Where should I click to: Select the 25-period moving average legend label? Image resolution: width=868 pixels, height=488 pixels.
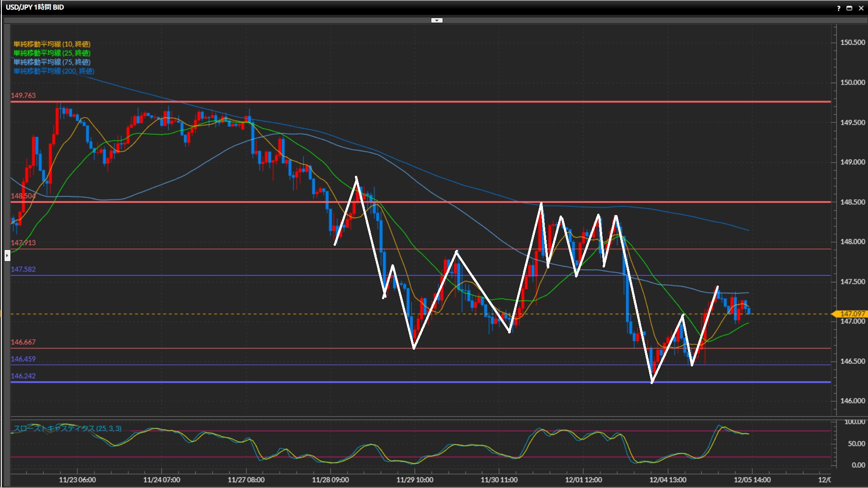52,53
